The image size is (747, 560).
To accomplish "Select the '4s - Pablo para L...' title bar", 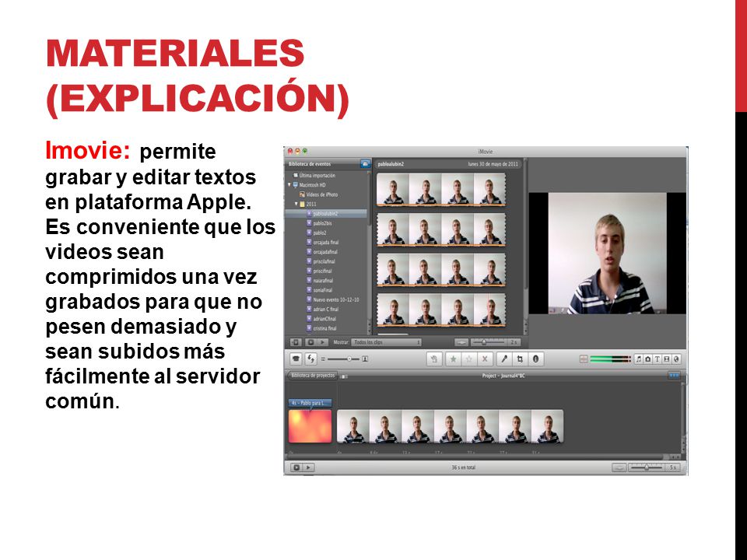I will click(x=310, y=403).
